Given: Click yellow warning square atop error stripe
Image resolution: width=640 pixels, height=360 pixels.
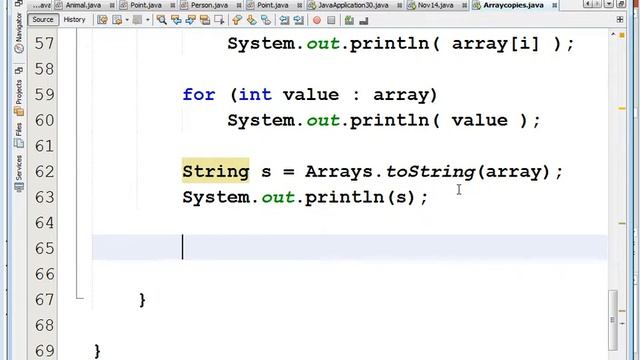Looking at the screenshot, I should [622, 36].
